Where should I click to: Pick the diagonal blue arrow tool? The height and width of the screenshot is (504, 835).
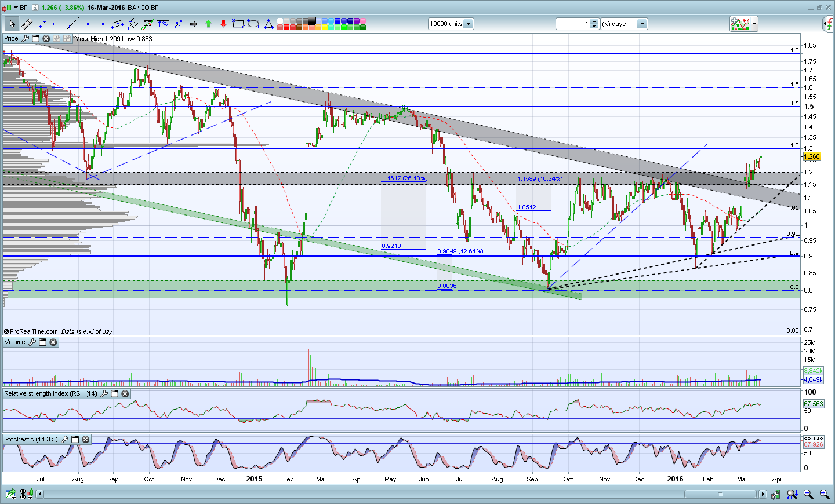pyautogui.click(x=178, y=24)
